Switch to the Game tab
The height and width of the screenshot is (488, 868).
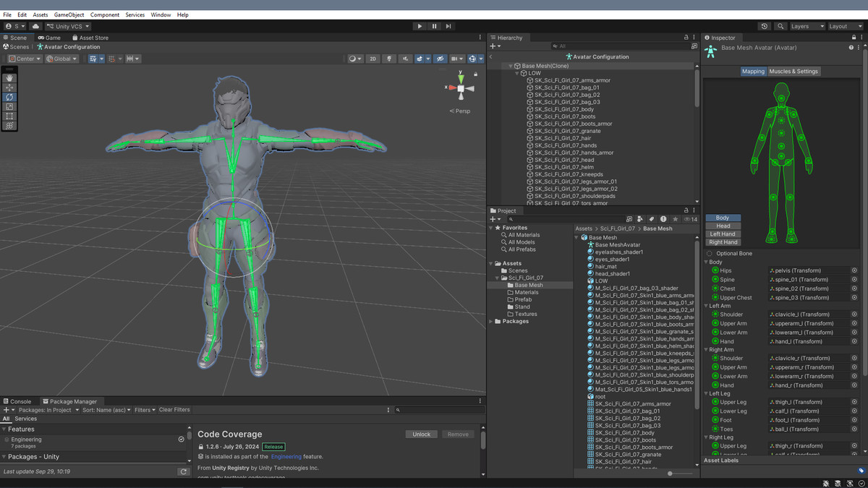(49, 38)
